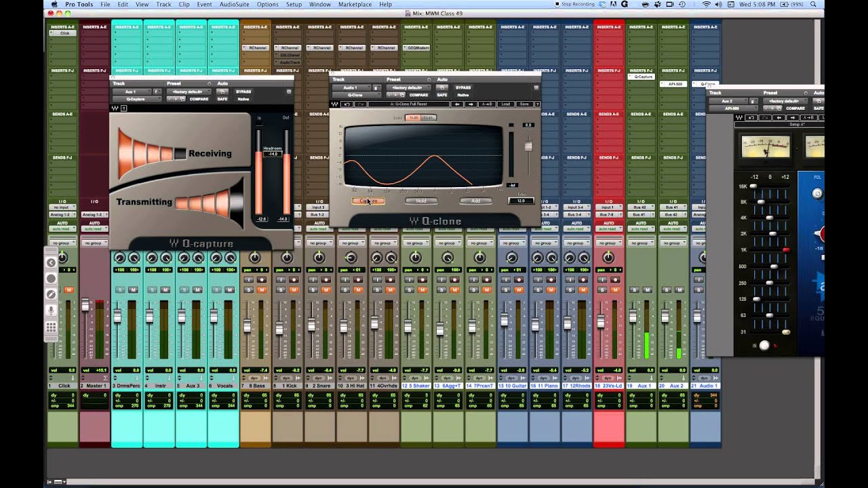Solo the 23Vx-Ld track
The width and height of the screenshot is (868, 488).
(601, 289)
